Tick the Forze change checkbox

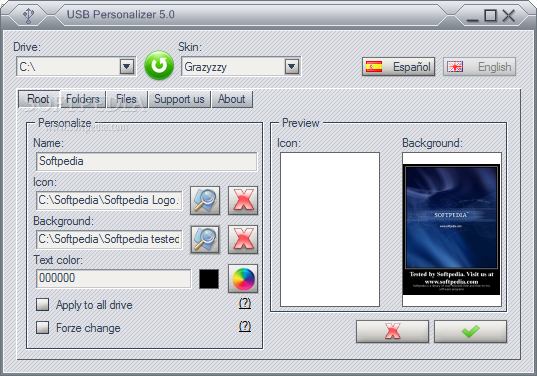42,327
